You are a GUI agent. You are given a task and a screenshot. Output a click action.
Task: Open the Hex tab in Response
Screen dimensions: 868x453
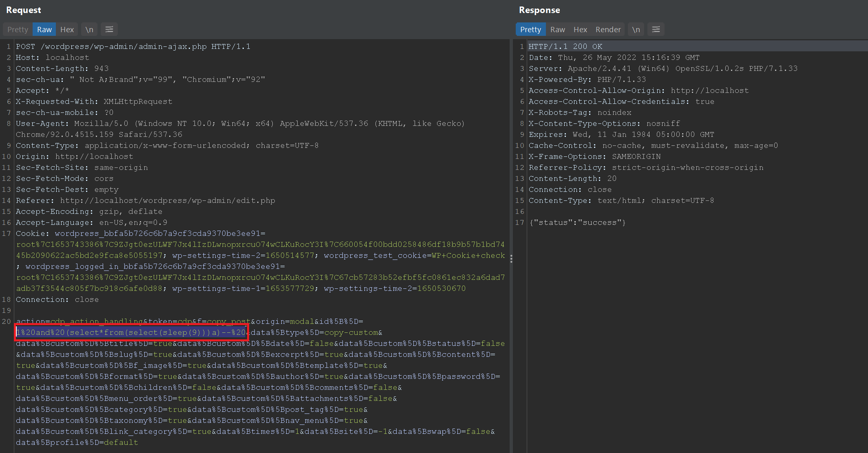click(x=580, y=29)
